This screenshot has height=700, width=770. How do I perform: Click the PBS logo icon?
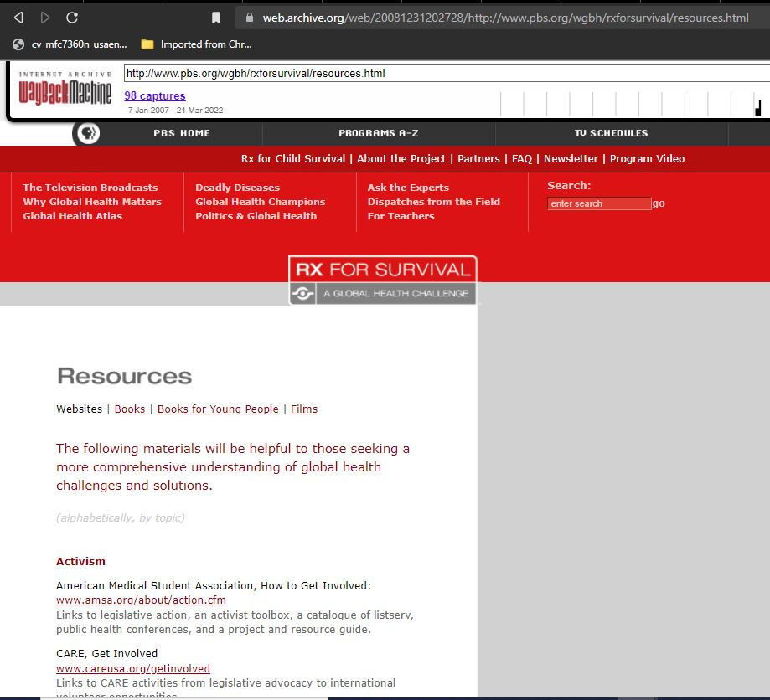click(88, 133)
